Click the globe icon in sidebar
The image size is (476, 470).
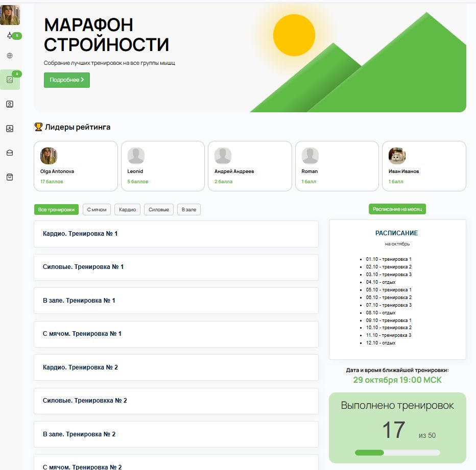(10, 56)
